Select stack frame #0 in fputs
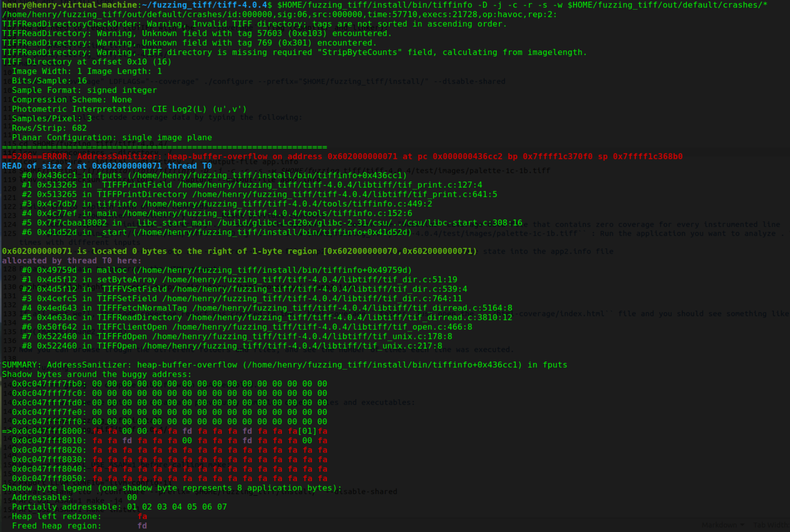This screenshot has width=790, height=532. pos(208,175)
